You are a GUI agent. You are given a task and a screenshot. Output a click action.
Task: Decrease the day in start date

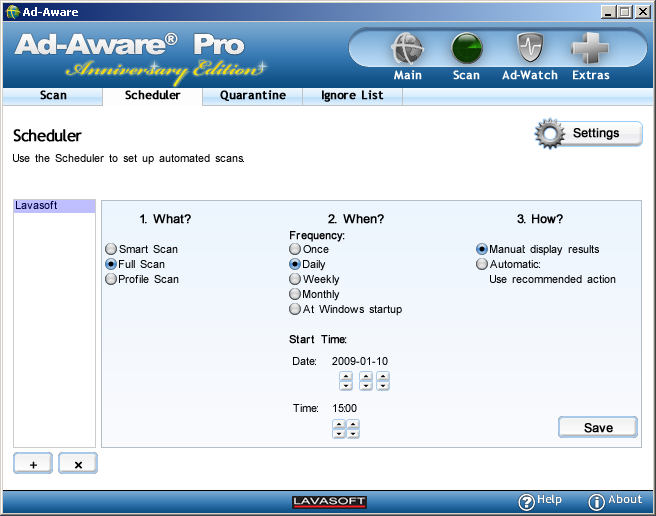[x=383, y=385]
